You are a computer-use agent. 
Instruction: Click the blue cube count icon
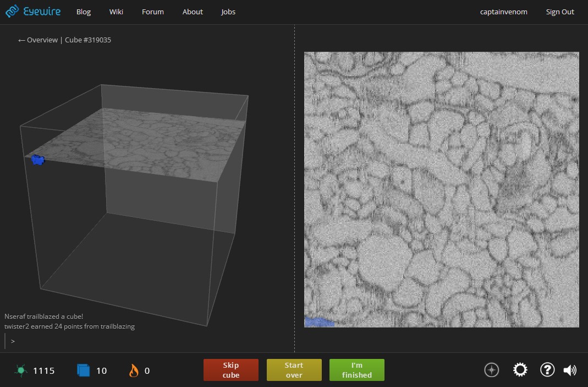pyautogui.click(x=84, y=370)
